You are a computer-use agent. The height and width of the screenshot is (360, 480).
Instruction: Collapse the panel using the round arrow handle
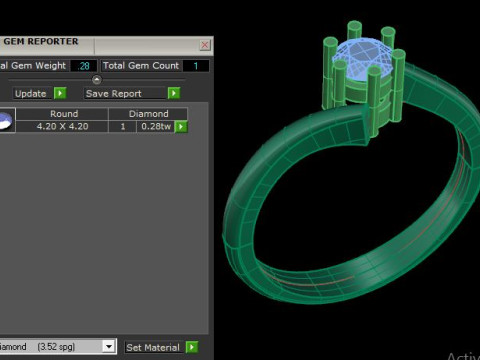[97, 80]
